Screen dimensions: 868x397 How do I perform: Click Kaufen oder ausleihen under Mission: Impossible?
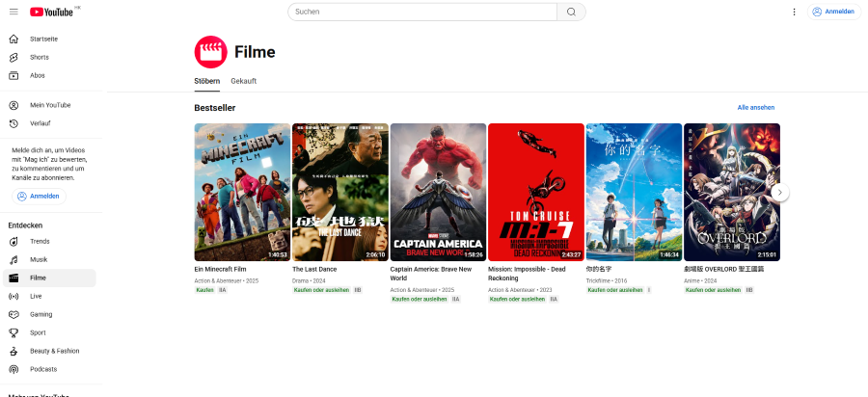(x=518, y=299)
